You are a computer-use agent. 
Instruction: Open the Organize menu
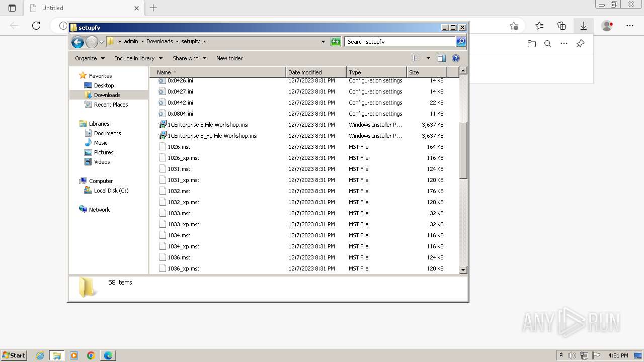point(90,58)
